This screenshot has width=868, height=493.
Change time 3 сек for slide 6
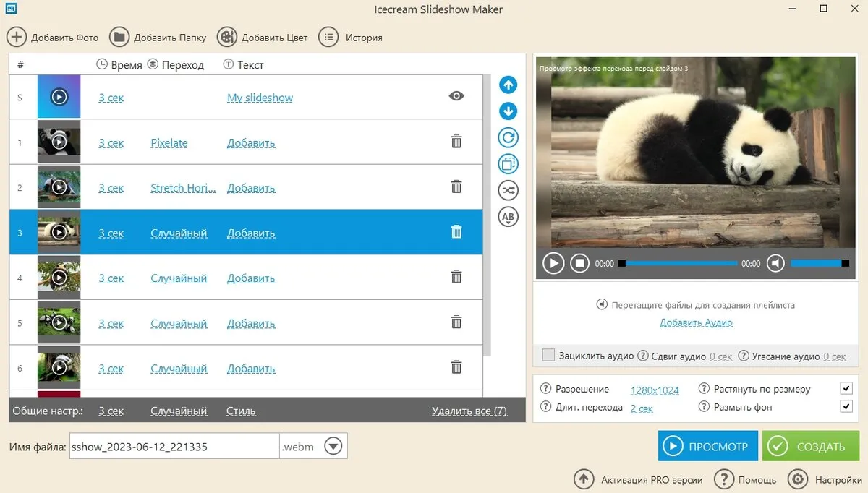tap(111, 369)
